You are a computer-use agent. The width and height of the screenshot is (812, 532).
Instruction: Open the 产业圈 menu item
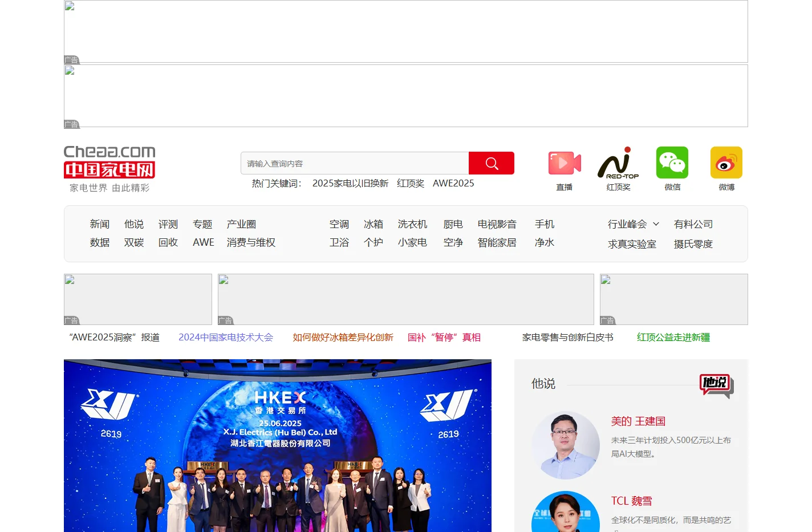pos(241,224)
